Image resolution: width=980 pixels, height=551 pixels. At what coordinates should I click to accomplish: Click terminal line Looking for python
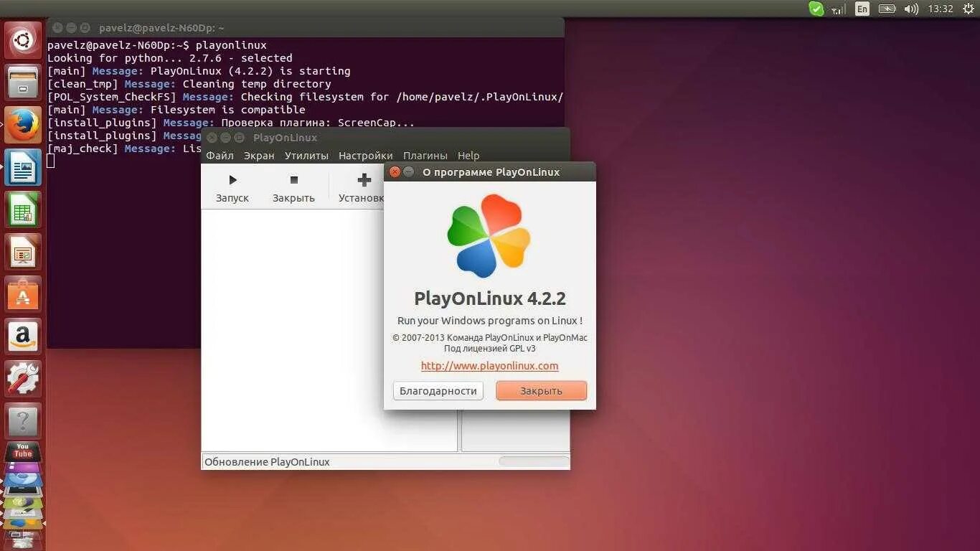pyautogui.click(x=170, y=58)
